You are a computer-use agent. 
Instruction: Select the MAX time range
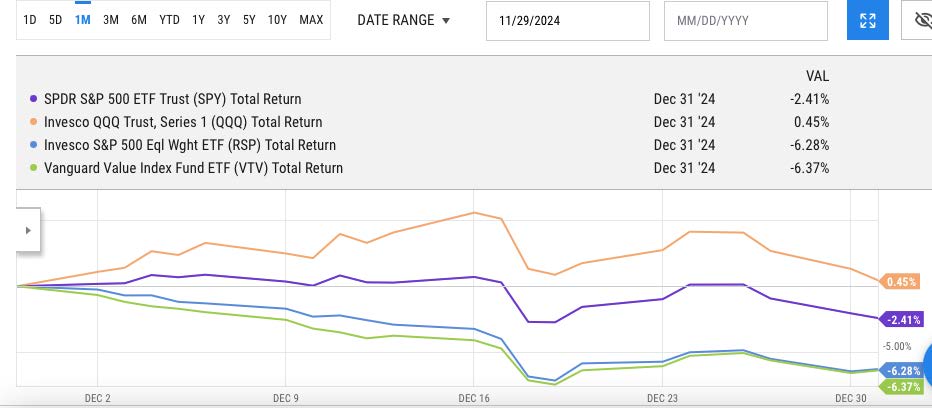click(311, 20)
